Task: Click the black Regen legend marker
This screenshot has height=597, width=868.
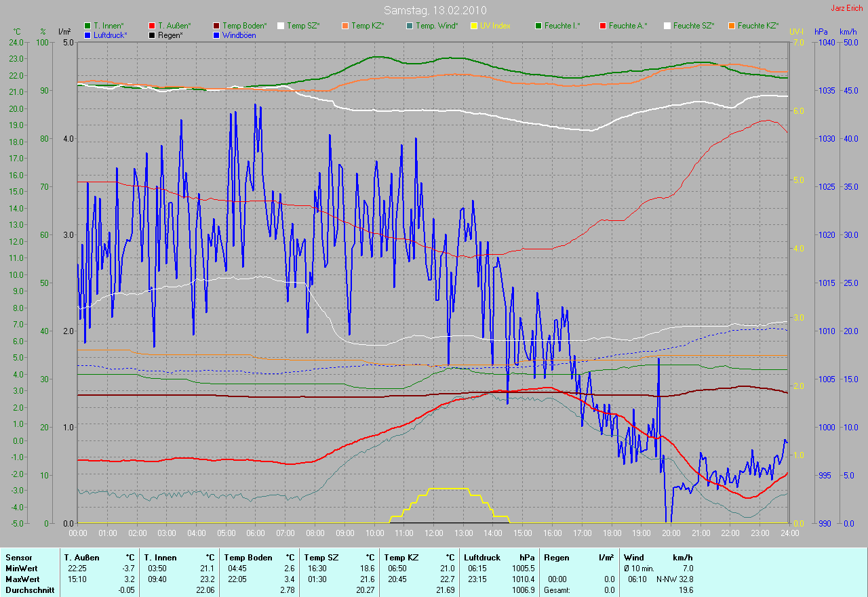Action: (152, 35)
